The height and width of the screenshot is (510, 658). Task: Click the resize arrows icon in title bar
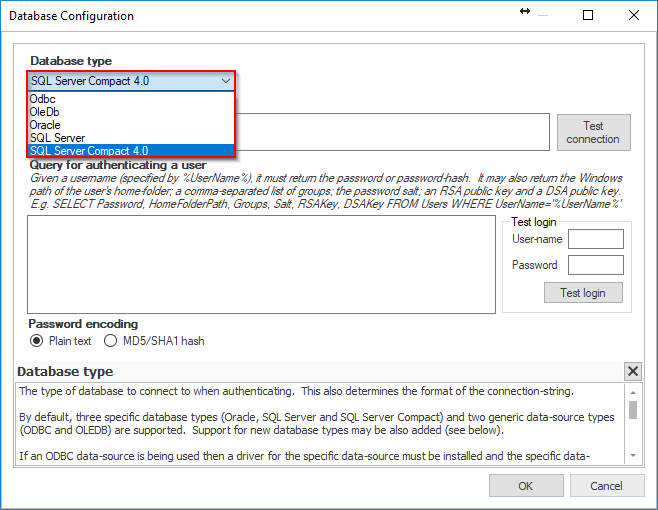tap(525, 15)
